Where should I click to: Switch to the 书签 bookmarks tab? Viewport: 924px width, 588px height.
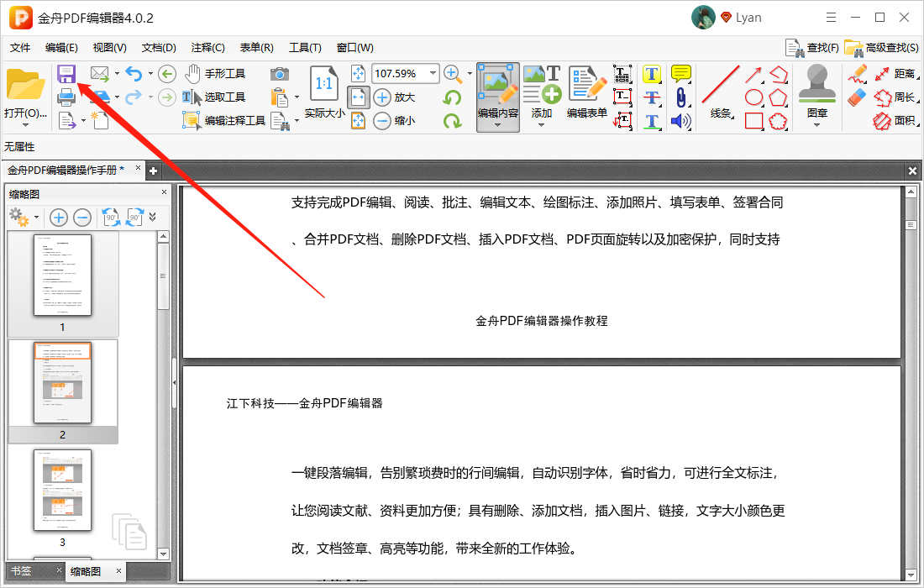[22, 570]
